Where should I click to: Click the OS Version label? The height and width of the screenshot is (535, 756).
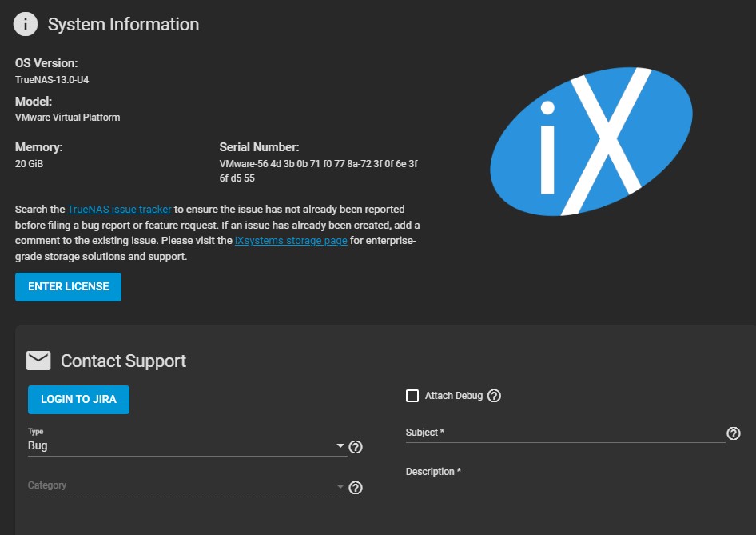tap(46, 63)
